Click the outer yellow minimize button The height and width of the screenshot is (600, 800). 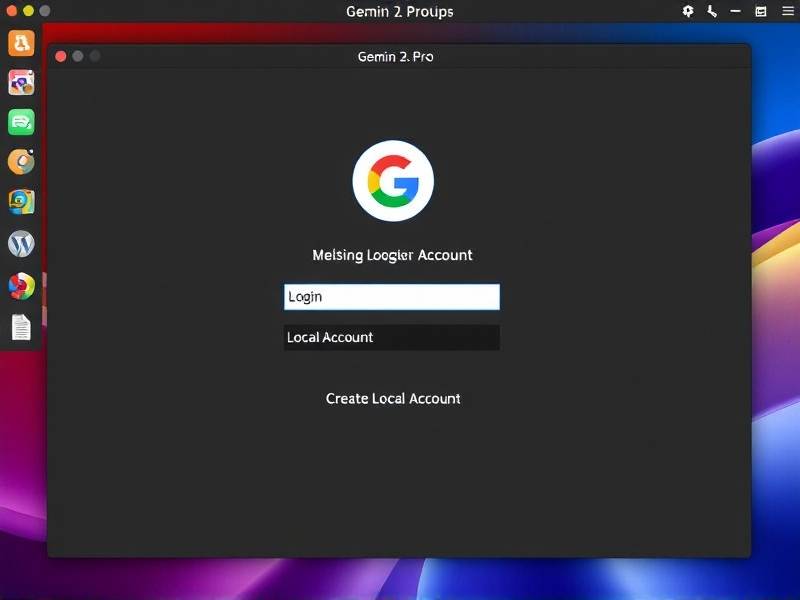click(x=29, y=10)
